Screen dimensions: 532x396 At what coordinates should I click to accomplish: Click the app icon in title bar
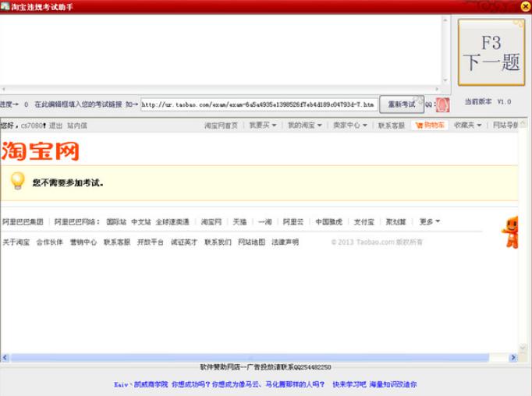[x=5, y=5]
